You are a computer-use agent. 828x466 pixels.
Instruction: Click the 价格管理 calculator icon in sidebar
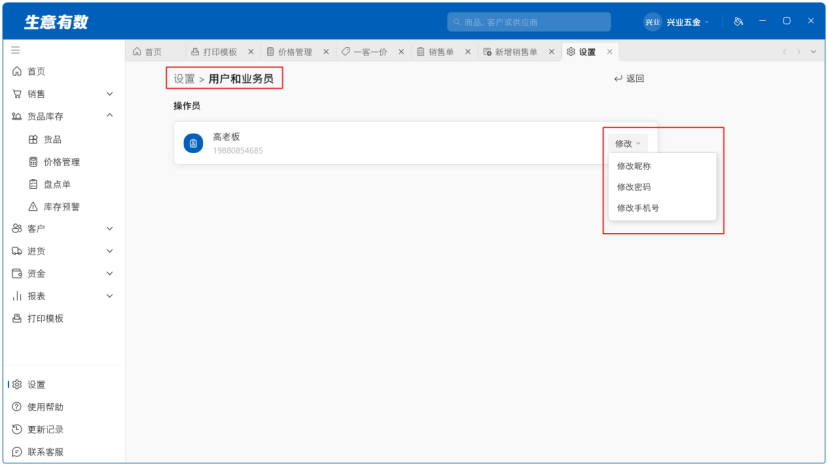pyautogui.click(x=33, y=162)
